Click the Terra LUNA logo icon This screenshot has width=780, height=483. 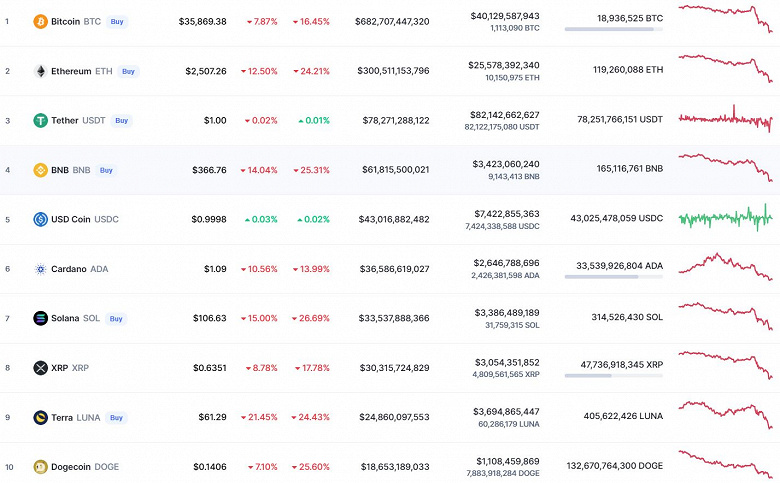pos(40,417)
